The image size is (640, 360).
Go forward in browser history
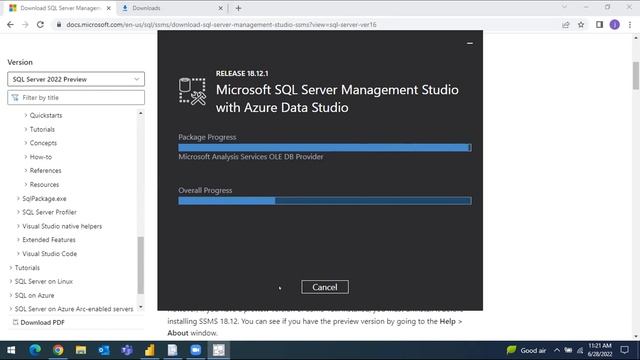(25, 24)
